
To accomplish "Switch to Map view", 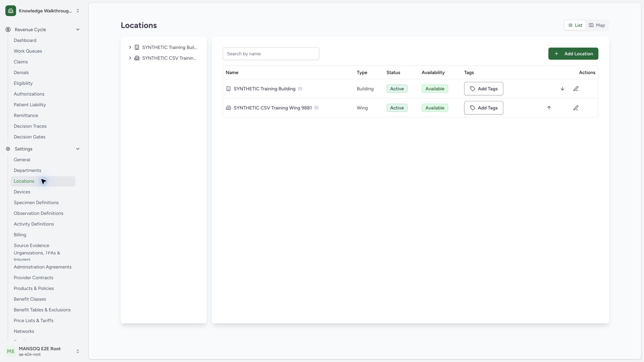I will pyautogui.click(x=597, y=25).
